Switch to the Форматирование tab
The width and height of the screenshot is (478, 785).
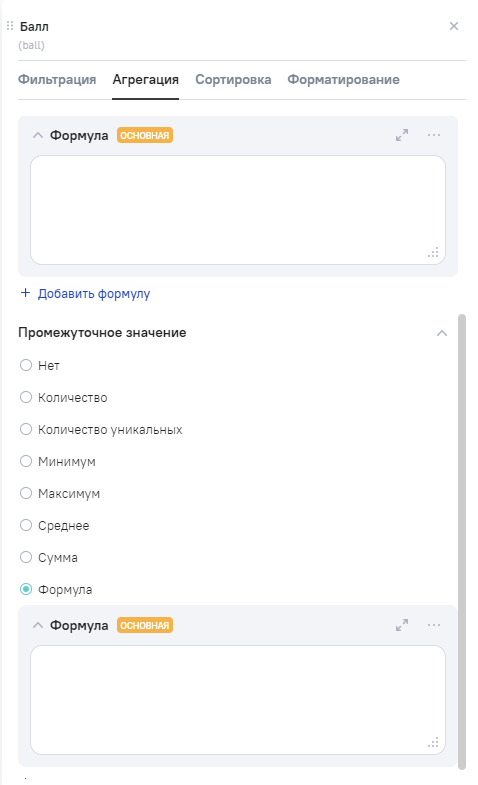[x=343, y=80]
